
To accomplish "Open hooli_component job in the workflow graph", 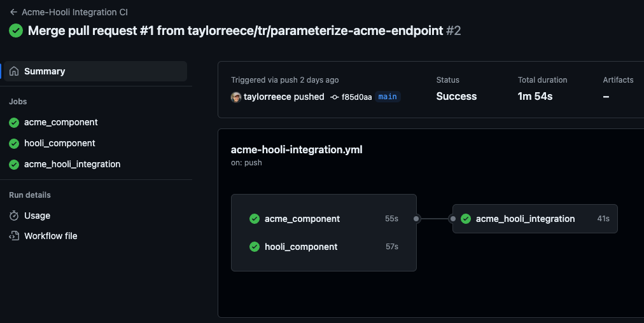I will (301, 247).
